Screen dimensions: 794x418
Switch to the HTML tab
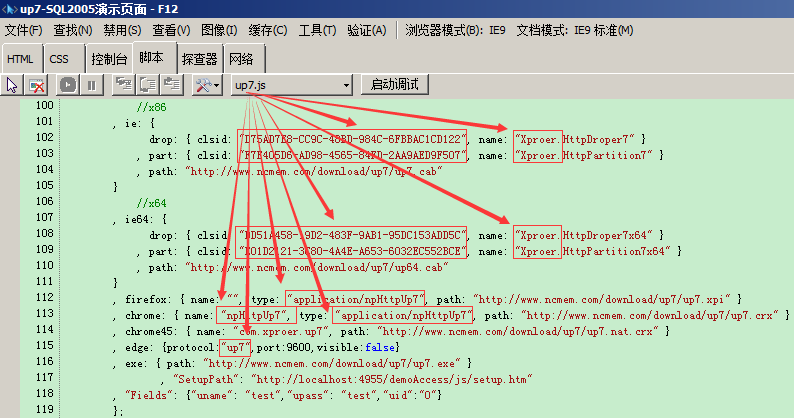[x=20, y=59]
